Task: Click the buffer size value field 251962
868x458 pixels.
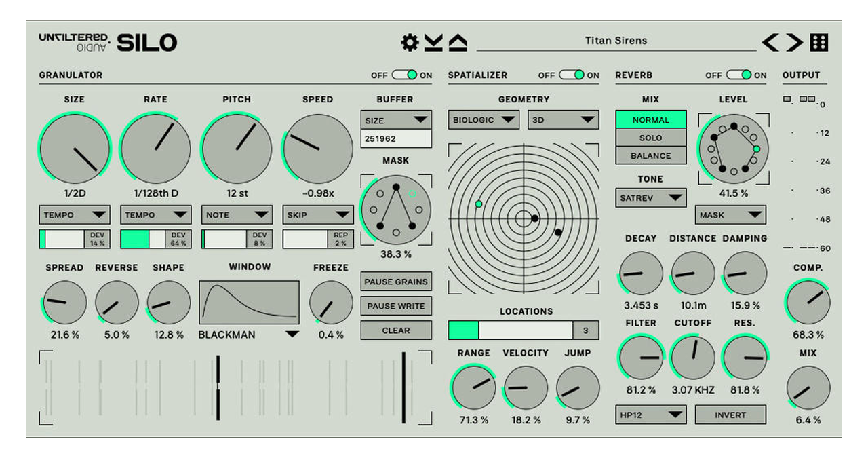Action: pyautogui.click(x=396, y=138)
